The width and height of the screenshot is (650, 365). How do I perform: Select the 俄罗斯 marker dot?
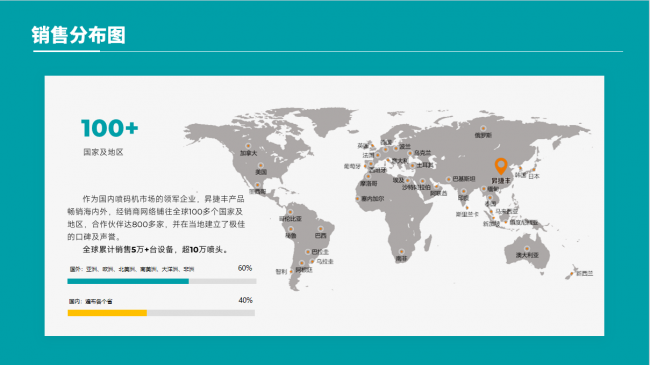[x=483, y=129]
